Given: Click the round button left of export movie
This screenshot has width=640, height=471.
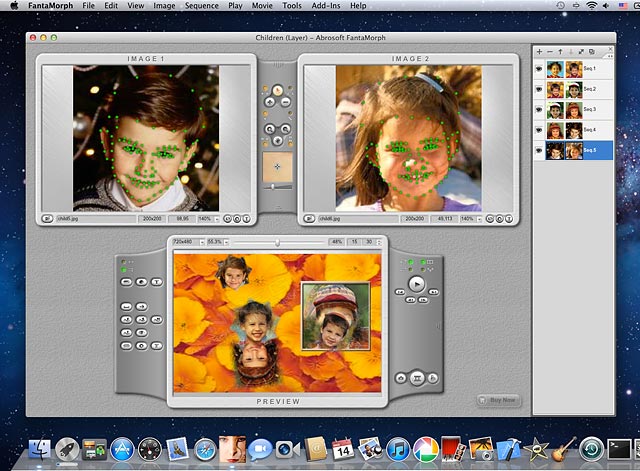Looking at the screenshot, I should point(400,378).
